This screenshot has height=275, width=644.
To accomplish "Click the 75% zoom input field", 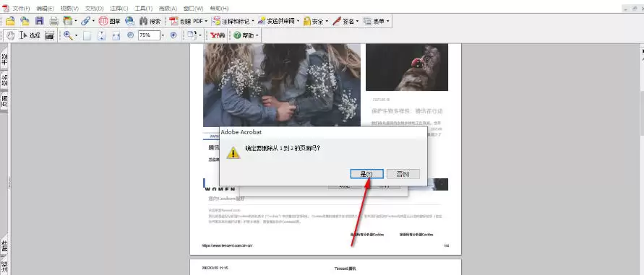I will tap(149, 35).
